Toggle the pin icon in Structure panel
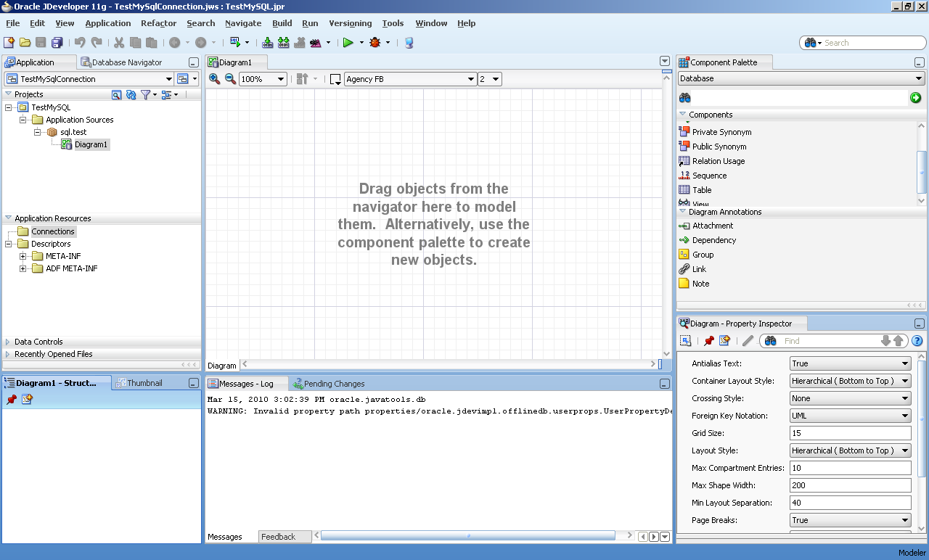This screenshot has width=929, height=560. [12, 400]
